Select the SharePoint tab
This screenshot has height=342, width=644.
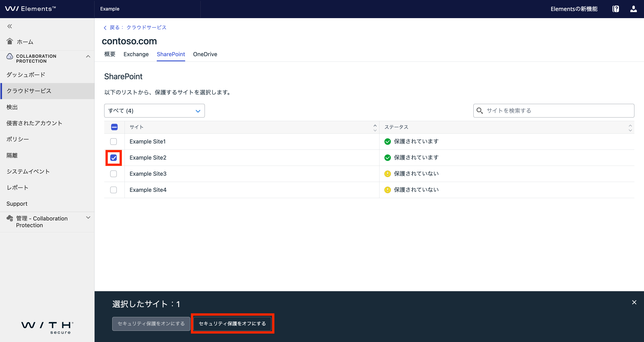(x=171, y=54)
